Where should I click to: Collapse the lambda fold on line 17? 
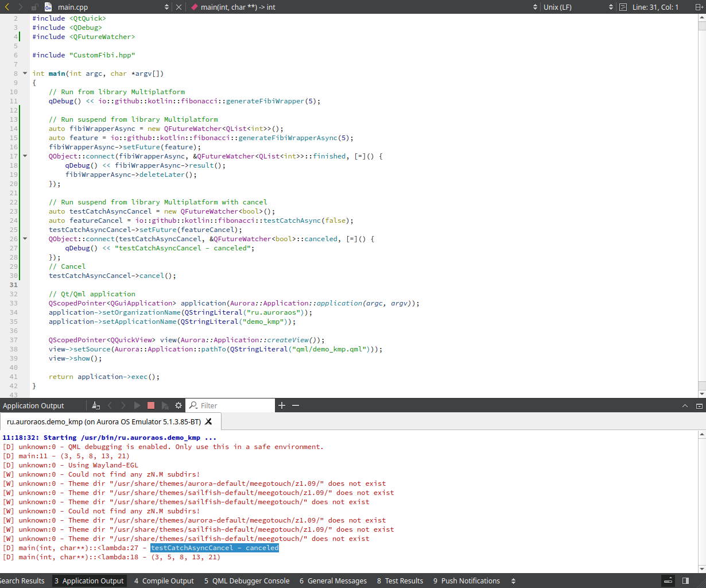click(25, 156)
